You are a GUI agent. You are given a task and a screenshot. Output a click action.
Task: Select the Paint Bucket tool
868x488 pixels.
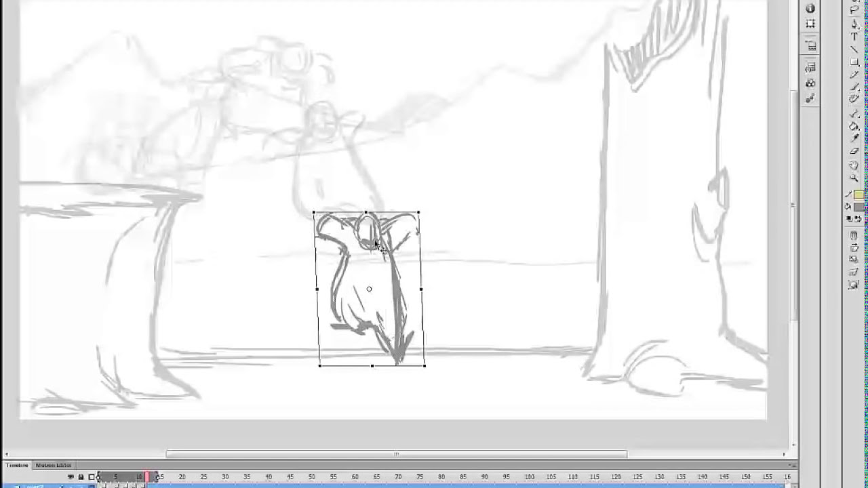coord(854,125)
